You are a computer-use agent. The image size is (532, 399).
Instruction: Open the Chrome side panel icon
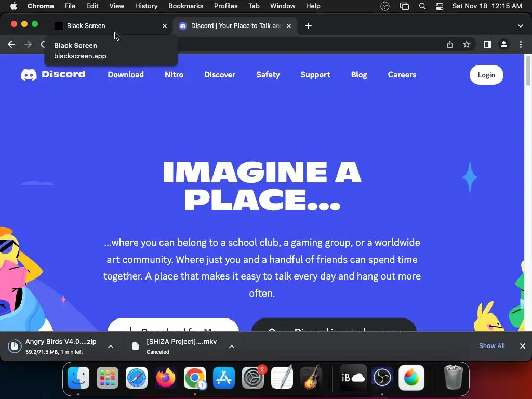pos(487,44)
